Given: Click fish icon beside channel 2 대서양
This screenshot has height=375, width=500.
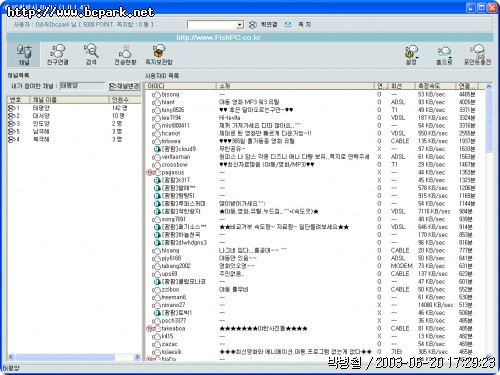Looking at the screenshot, I should pyautogui.click(x=12, y=116).
